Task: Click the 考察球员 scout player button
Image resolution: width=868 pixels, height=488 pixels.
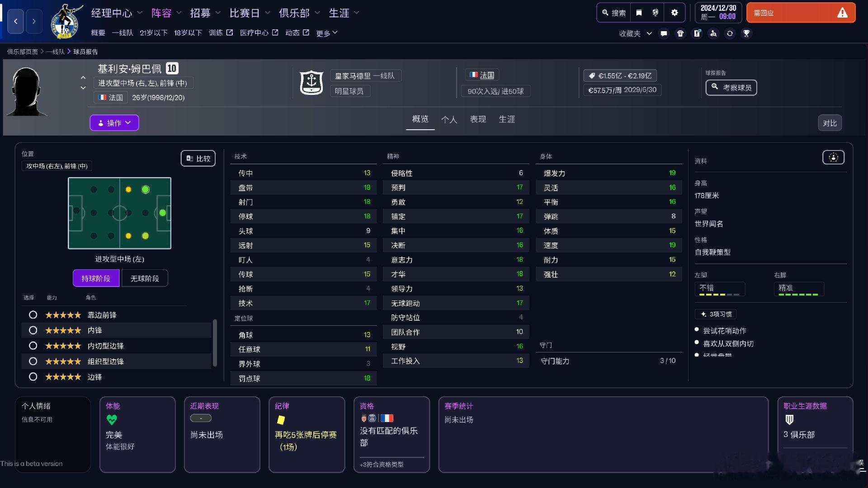Action: [731, 88]
